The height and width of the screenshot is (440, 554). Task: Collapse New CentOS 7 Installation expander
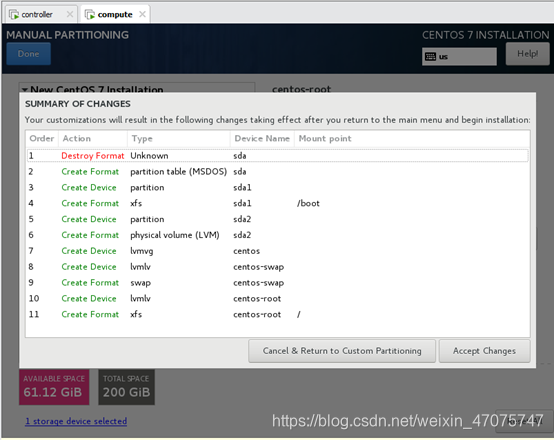click(25, 89)
